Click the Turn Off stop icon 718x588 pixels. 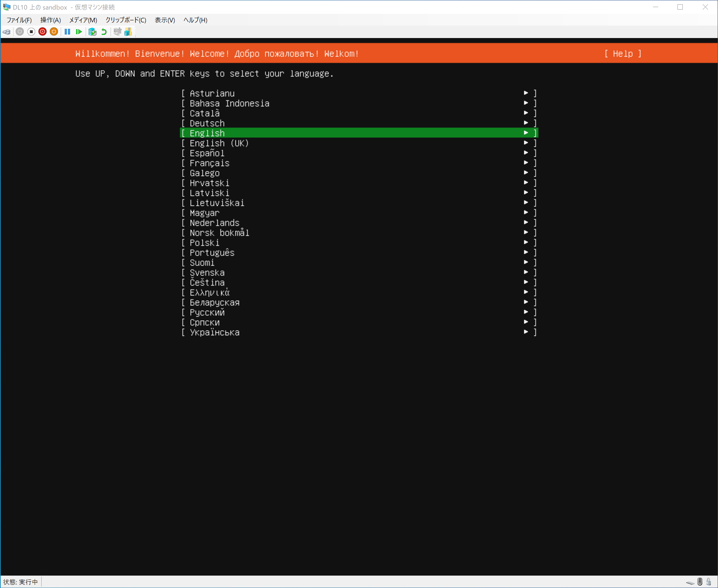[31, 32]
